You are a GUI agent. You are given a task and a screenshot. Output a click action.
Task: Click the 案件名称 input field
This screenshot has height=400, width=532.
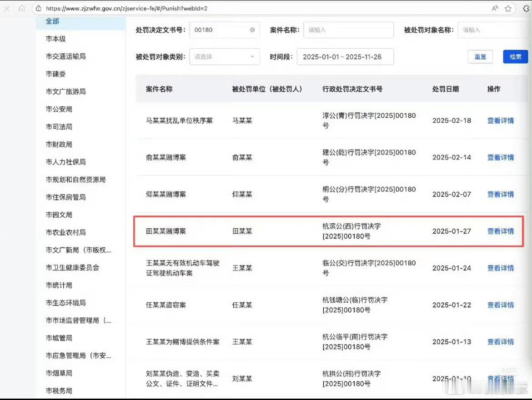[x=348, y=30]
